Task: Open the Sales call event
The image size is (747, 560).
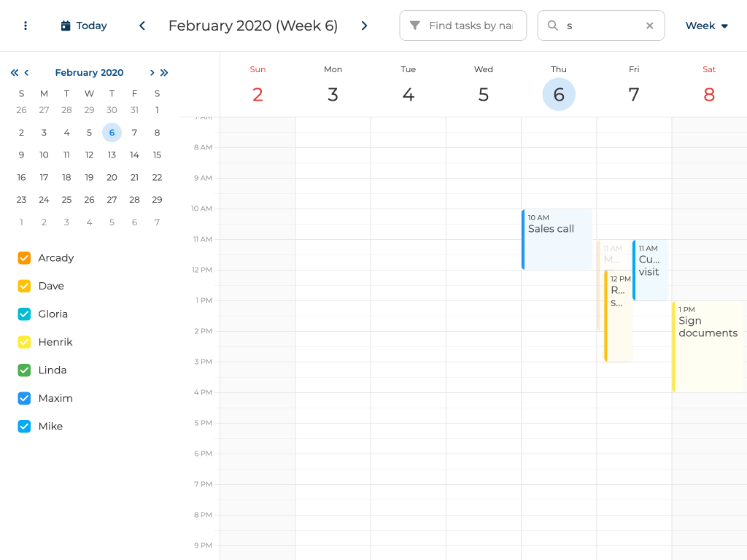Action: coord(557,239)
